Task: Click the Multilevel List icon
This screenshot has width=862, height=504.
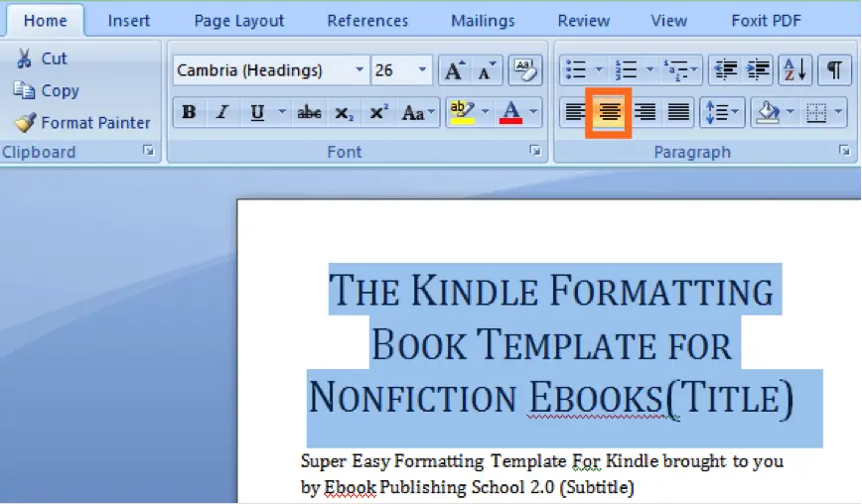Action: click(x=680, y=70)
